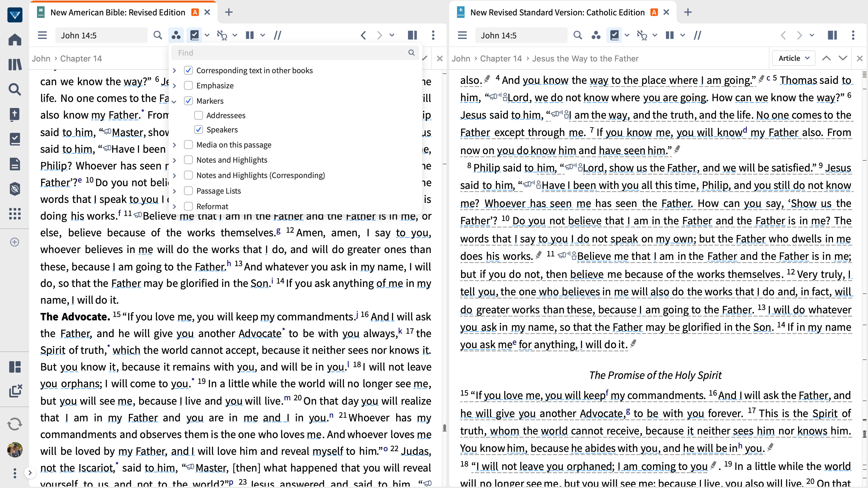Click the NRSV panel vertical scrollbar thumb
868x488 pixels.
(x=865, y=434)
